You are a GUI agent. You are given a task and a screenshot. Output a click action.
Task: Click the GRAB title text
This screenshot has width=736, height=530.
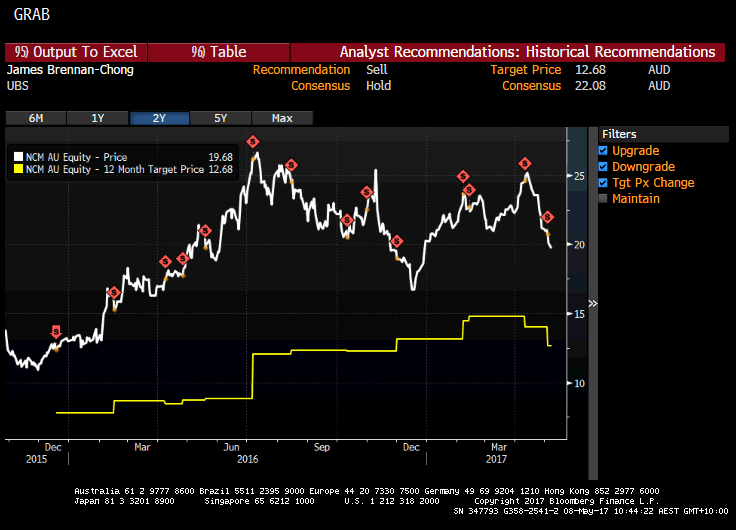[x=31, y=15]
